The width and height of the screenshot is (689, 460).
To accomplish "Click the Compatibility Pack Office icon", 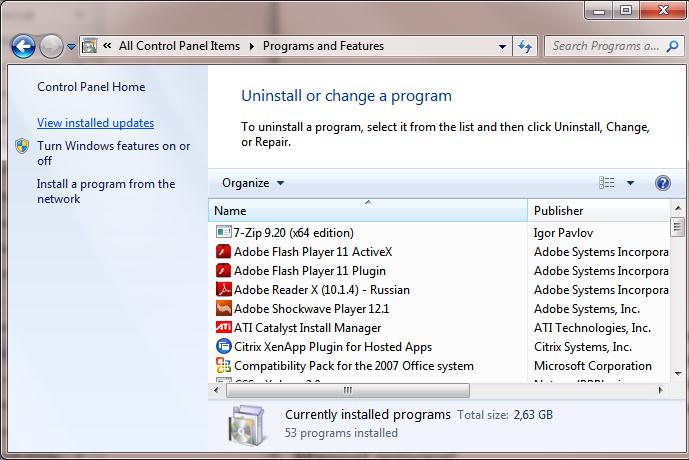I will [x=223, y=365].
